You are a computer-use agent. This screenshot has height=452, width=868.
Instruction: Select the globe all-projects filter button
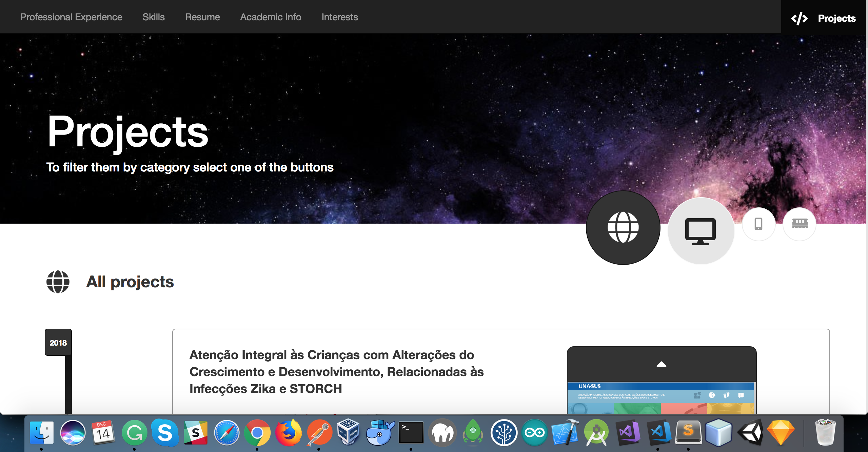[x=623, y=227]
